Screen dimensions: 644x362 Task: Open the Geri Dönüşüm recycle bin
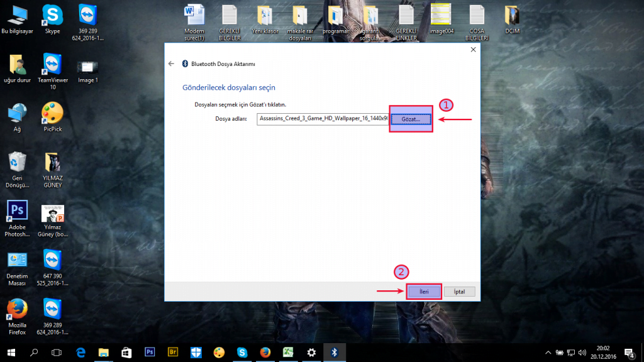(x=17, y=163)
